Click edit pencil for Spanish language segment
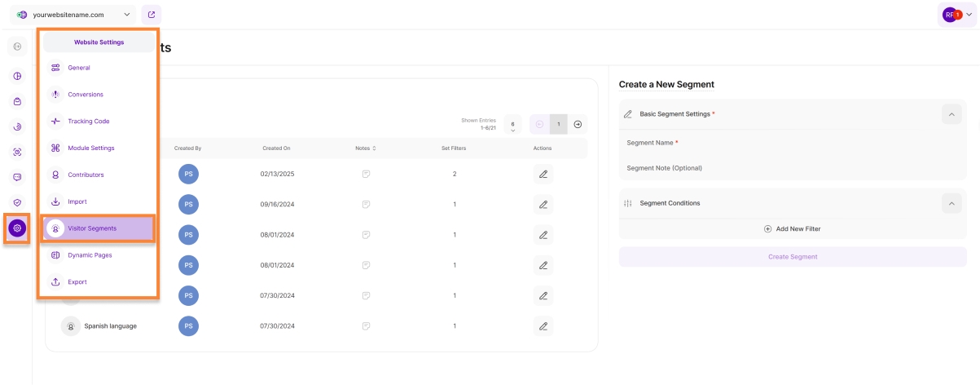Viewport: 980px width, 385px height. (x=543, y=326)
